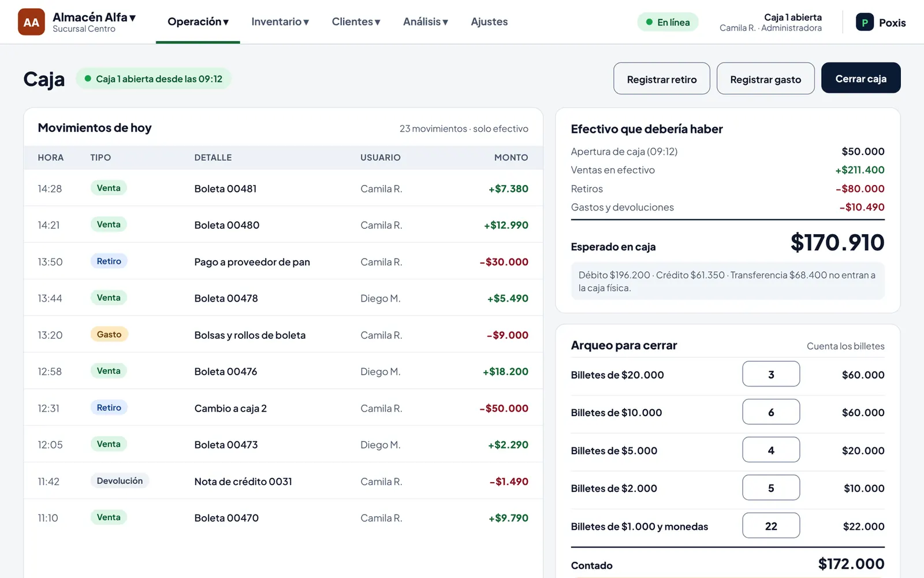The image size is (924, 578).
Task: Click the Caja 1 abierta status badge
Action: 154,79
